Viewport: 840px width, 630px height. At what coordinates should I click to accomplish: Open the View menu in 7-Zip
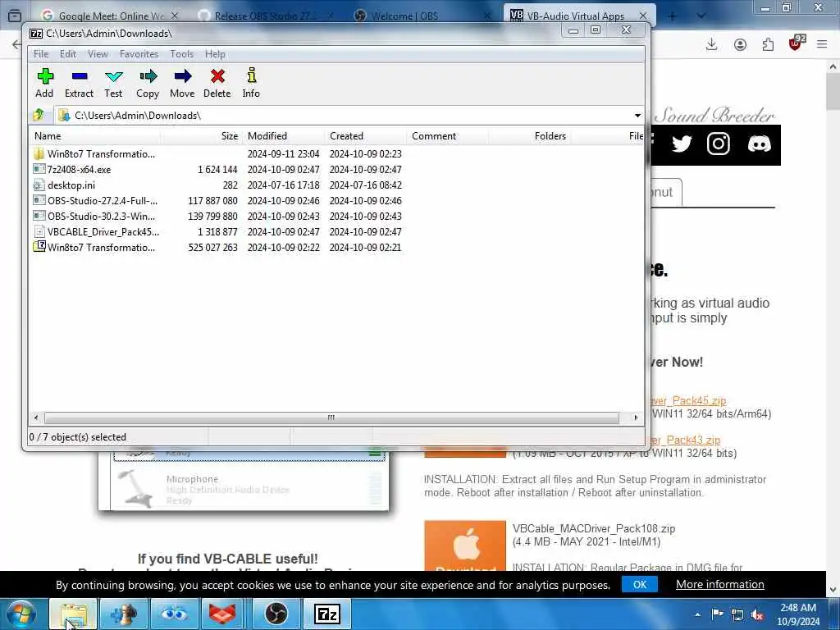[98, 54]
